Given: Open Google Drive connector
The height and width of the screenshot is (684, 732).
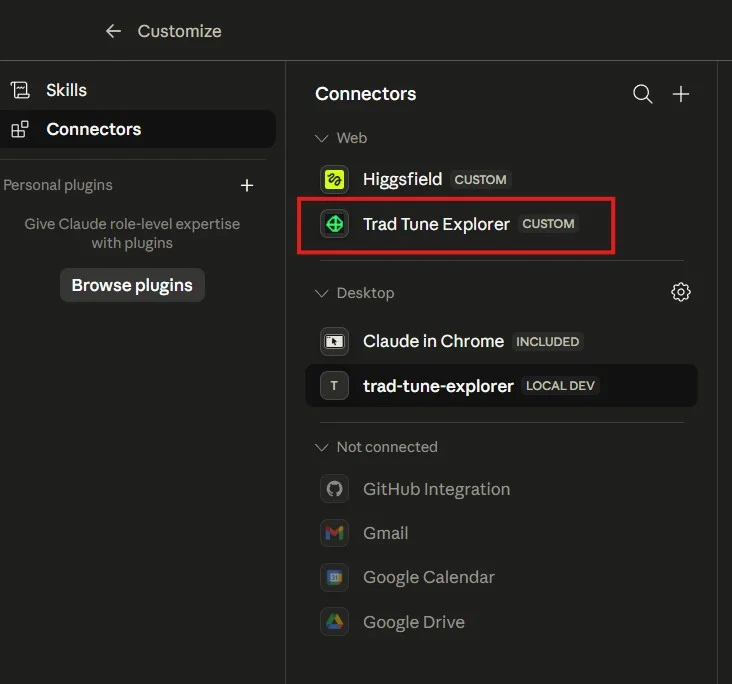Looking at the screenshot, I should pyautogui.click(x=501, y=621).
